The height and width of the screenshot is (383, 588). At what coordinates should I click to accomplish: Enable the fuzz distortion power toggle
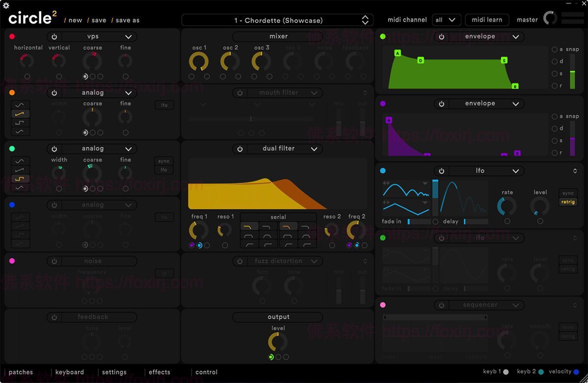click(x=240, y=261)
